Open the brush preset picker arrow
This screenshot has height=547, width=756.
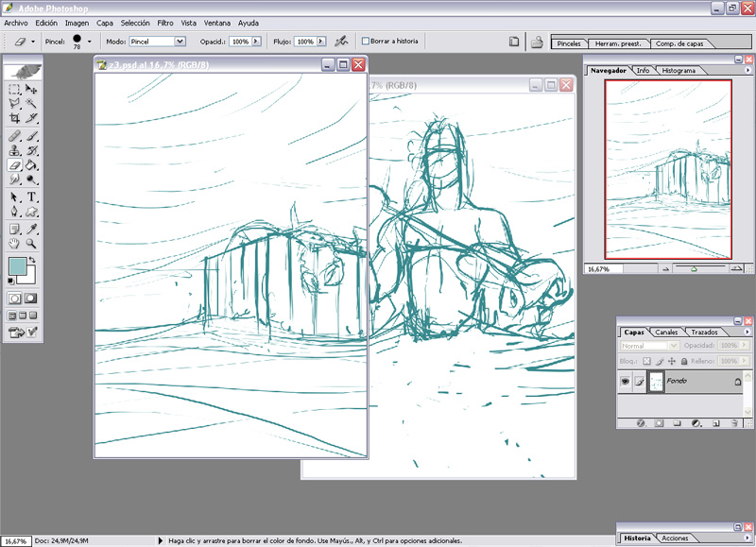click(x=89, y=42)
